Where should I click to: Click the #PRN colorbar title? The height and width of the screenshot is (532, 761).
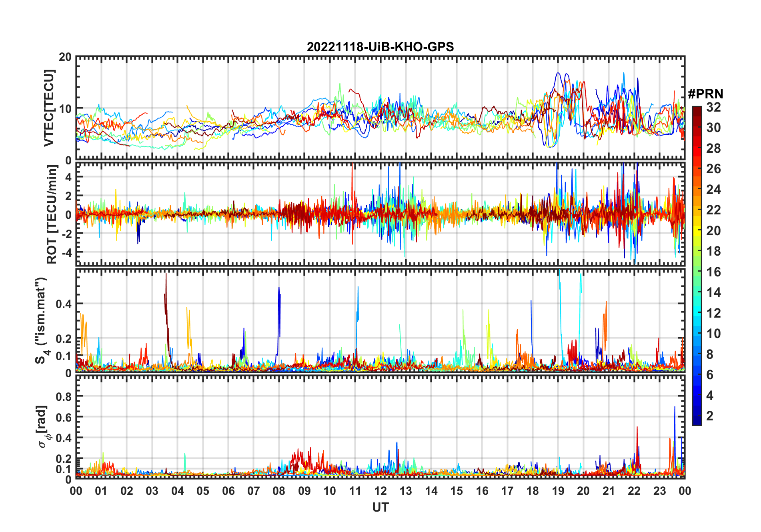pos(705,94)
